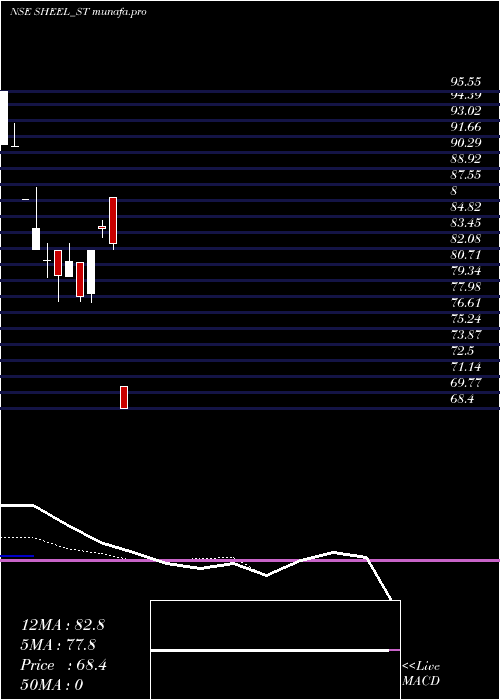Image resolution: width=500 pixels, height=700 pixels.
Task: Click the 50MA : 0 readout
Action: point(52,685)
